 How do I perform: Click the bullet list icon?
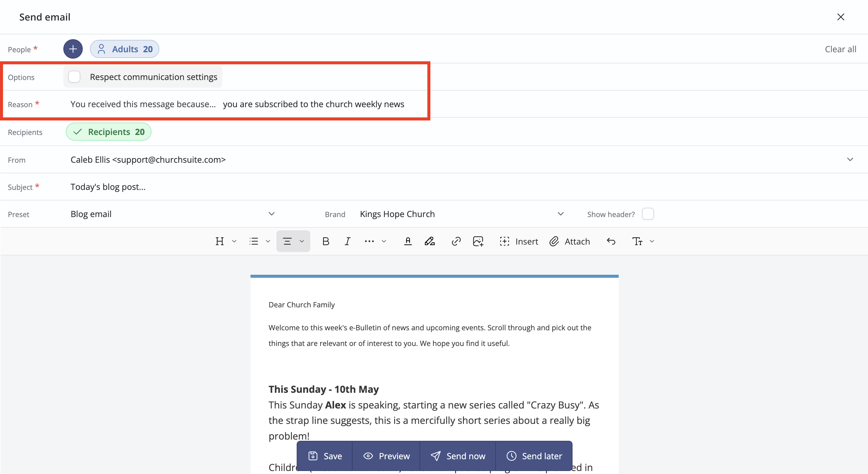click(x=254, y=242)
